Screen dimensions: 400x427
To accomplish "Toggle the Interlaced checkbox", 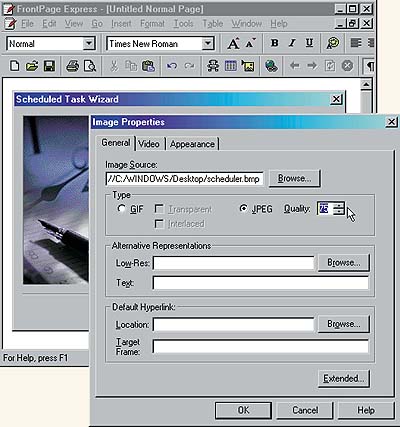I will [159, 224].
